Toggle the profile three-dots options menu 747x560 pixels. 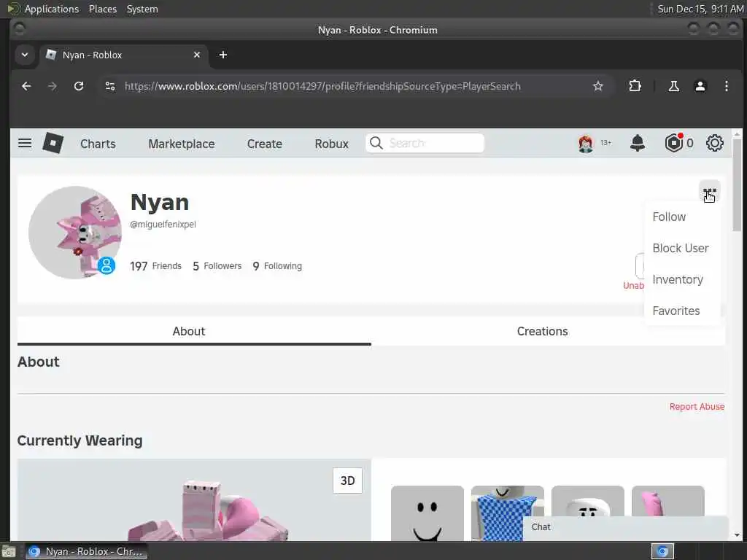(x=709, y=192)
